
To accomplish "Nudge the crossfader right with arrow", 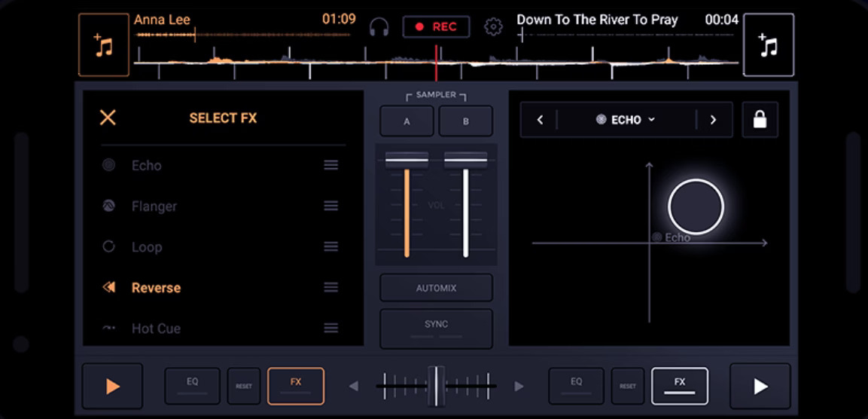I will pos(519,387).
